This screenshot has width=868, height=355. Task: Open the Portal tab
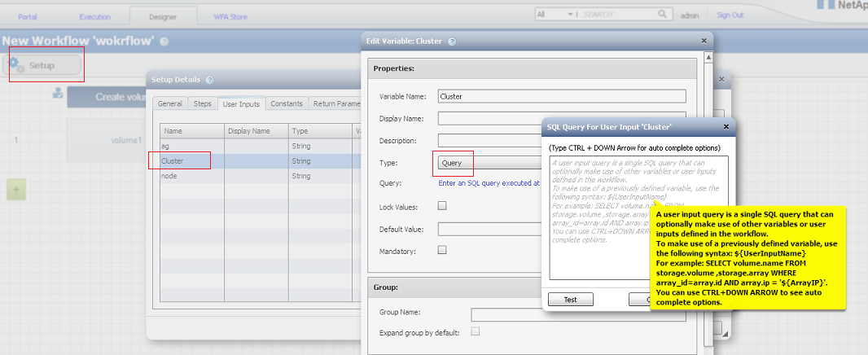tap(28, 16)
